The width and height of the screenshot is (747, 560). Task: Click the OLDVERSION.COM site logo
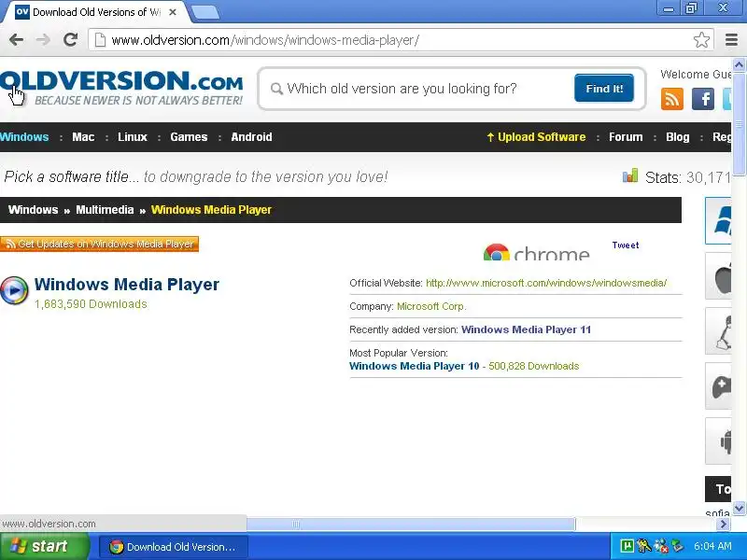pyautogui.click(x=121, y=87)
